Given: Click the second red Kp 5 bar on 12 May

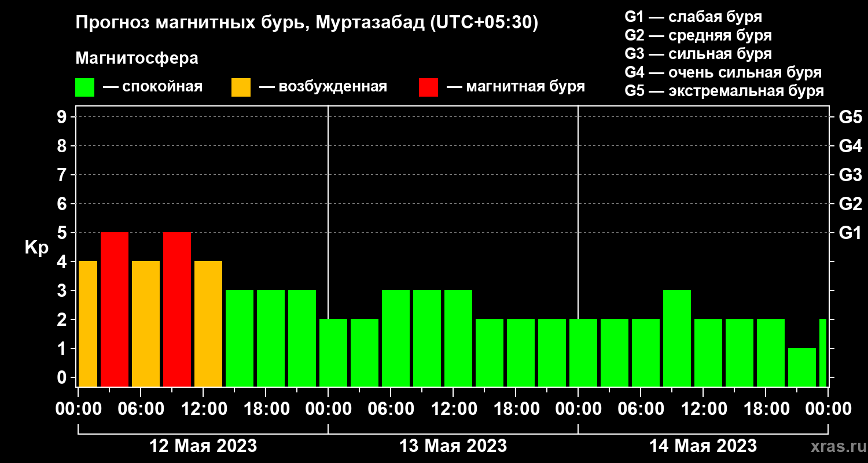Looking at the screenshot, I should click(177, 309).
